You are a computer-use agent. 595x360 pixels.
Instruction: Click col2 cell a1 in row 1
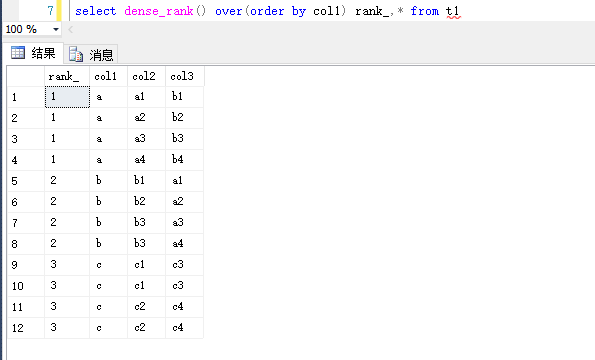146,97
